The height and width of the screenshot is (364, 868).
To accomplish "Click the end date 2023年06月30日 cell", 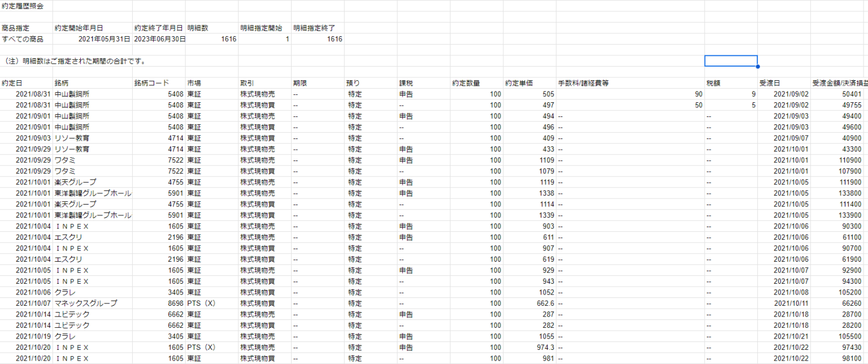I will [158, 39].
